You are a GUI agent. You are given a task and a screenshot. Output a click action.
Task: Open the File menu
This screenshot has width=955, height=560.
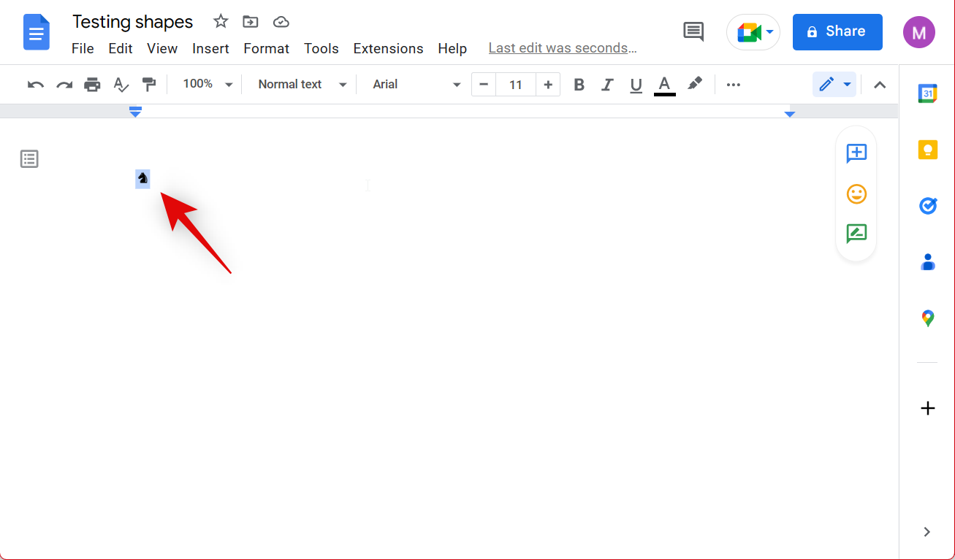pyautogui.click(x=83, y=48)
